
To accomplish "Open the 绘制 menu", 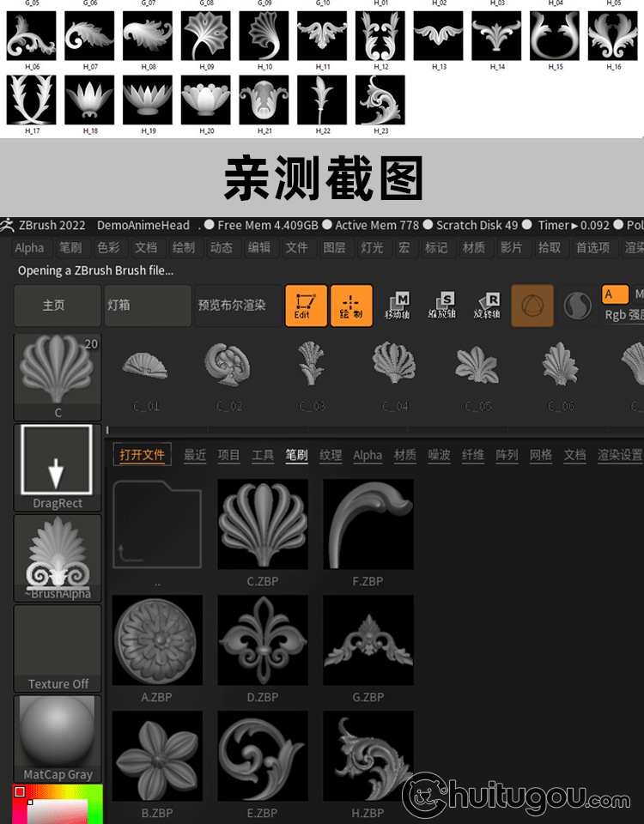I will pyautogui.click(x=184, y=247).
